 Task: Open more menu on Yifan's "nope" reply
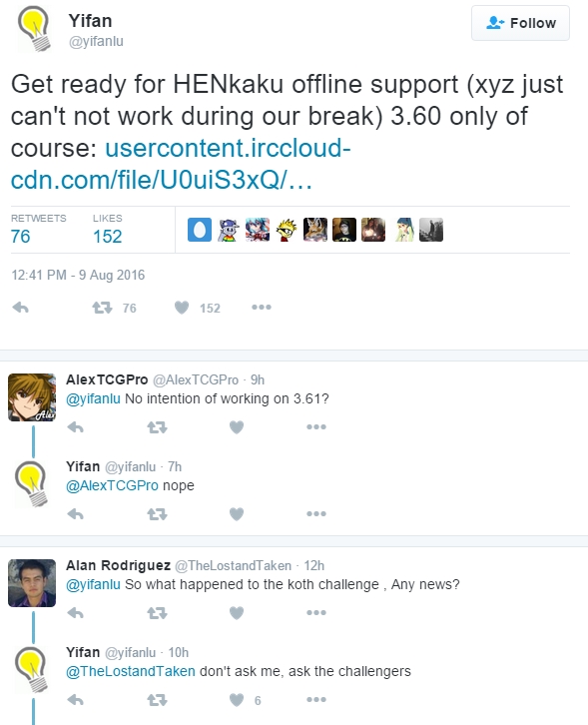316,513
